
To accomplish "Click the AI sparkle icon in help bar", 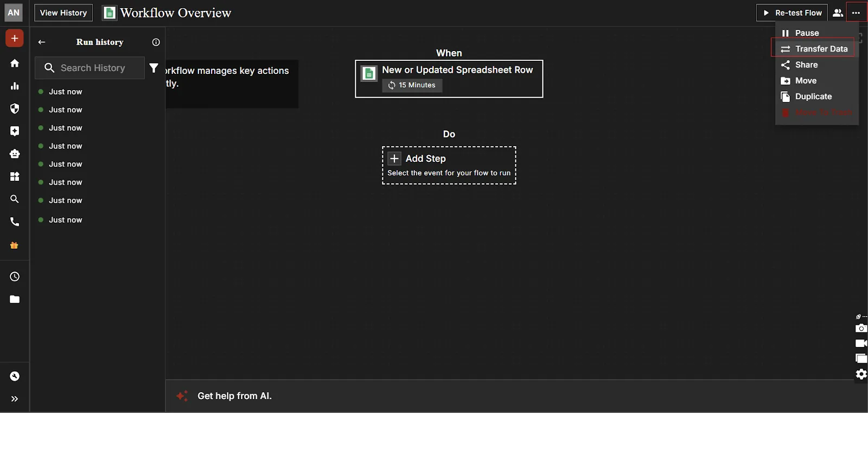I will [182, 396].
